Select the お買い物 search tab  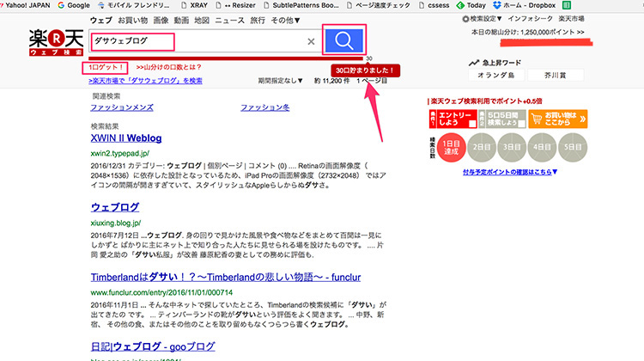tap(132, 20)
